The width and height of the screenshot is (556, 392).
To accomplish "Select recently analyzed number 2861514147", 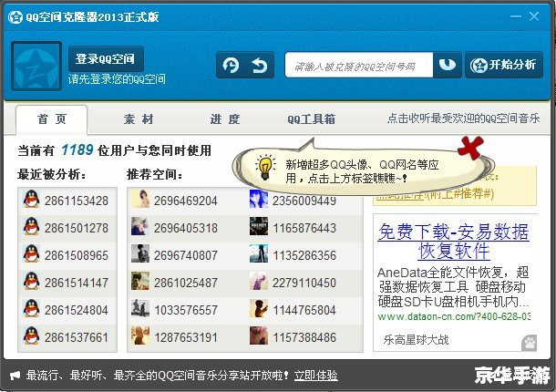I will coord(77,283).
